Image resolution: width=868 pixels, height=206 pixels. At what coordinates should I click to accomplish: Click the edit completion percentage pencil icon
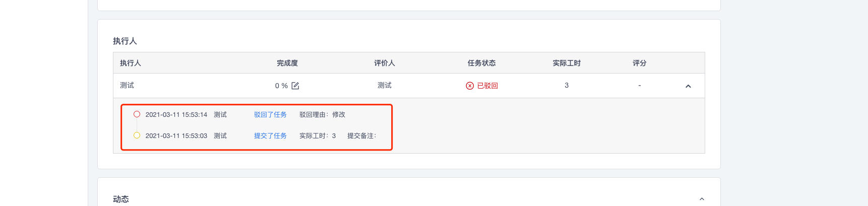tap(295, 86)
